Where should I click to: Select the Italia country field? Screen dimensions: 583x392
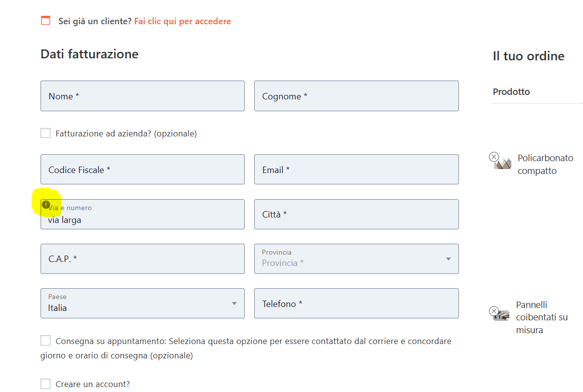[142, 303]
